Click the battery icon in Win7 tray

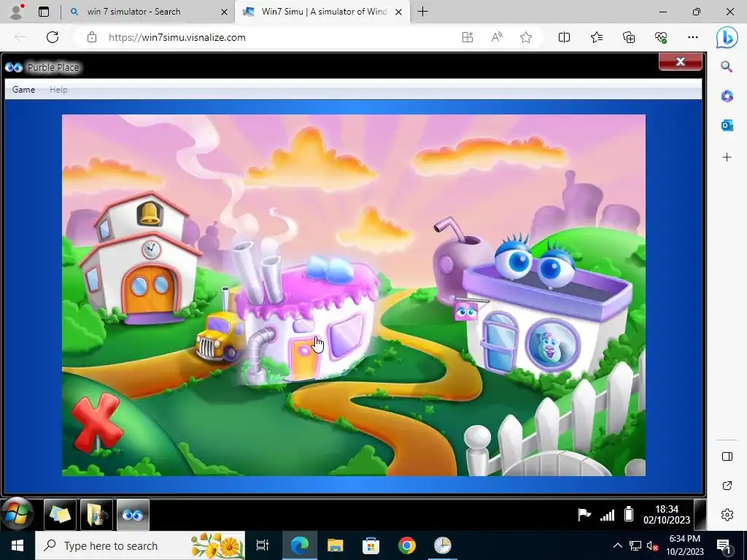629,514
